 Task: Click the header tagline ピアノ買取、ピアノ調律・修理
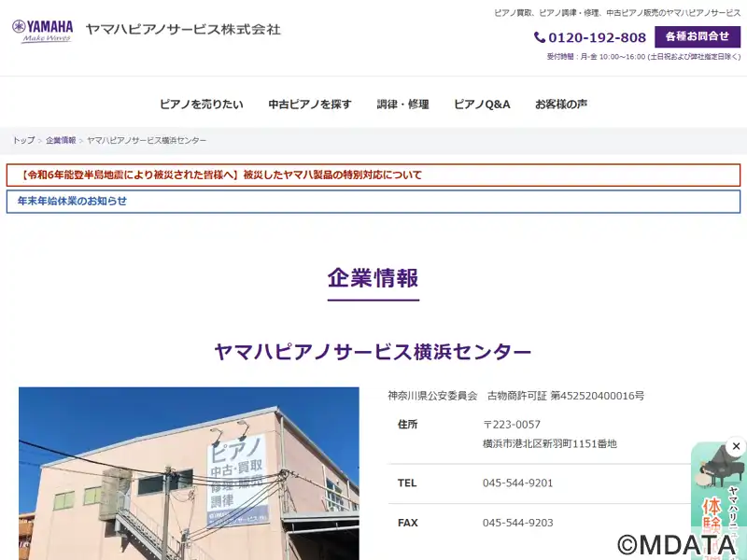click(x=617, y=13)
